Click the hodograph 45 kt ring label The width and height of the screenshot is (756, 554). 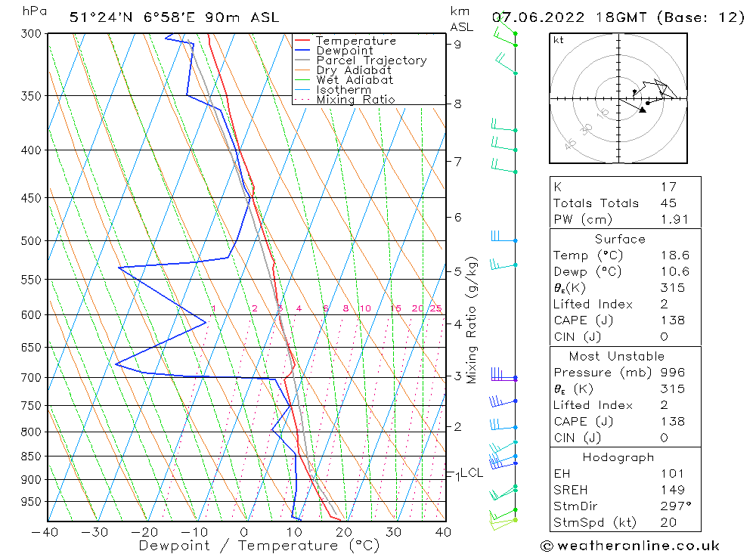(570, 144)
